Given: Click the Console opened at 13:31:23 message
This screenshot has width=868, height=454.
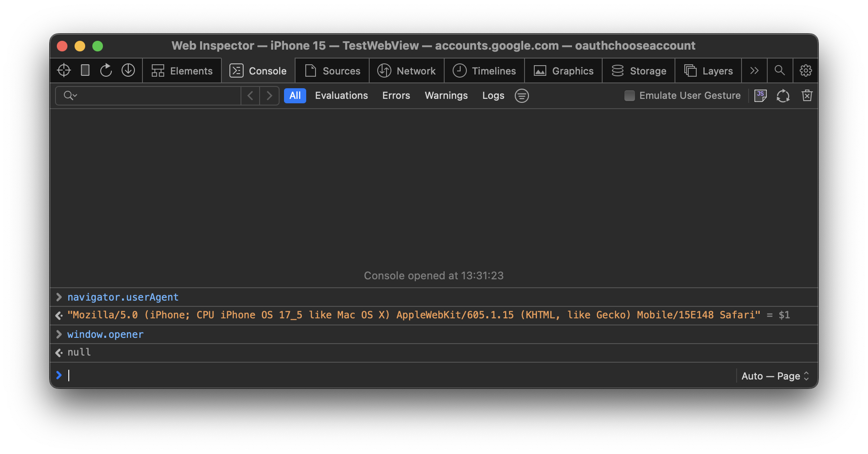Looking at the screenshot, I should click(434, 275).
